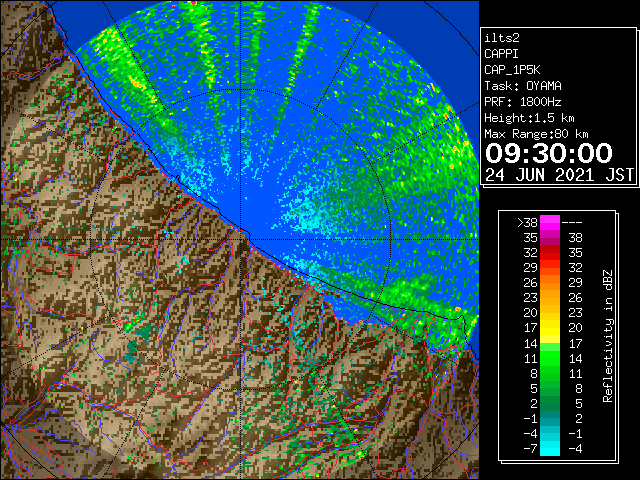Screen dimensions: 640x480
Task: Click the date 24 JUN 2021 JST
Action: 559,175
